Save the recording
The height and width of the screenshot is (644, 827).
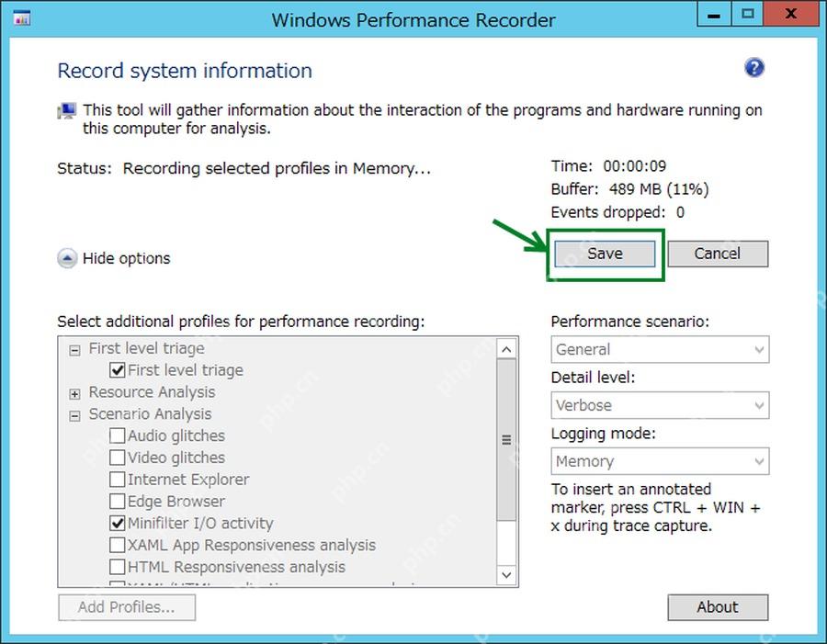click(605, 254)
